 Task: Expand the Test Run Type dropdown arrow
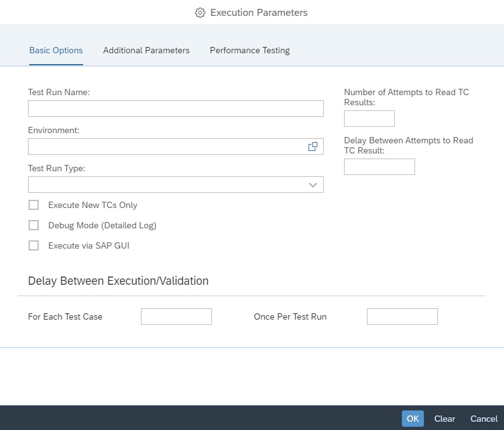(312, 185)
